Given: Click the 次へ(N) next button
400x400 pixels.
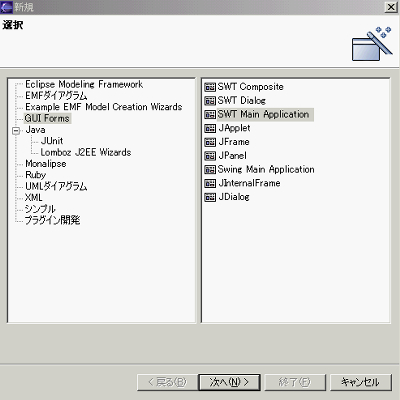Looking at the screenshot, I should click(x=229, y=382).
